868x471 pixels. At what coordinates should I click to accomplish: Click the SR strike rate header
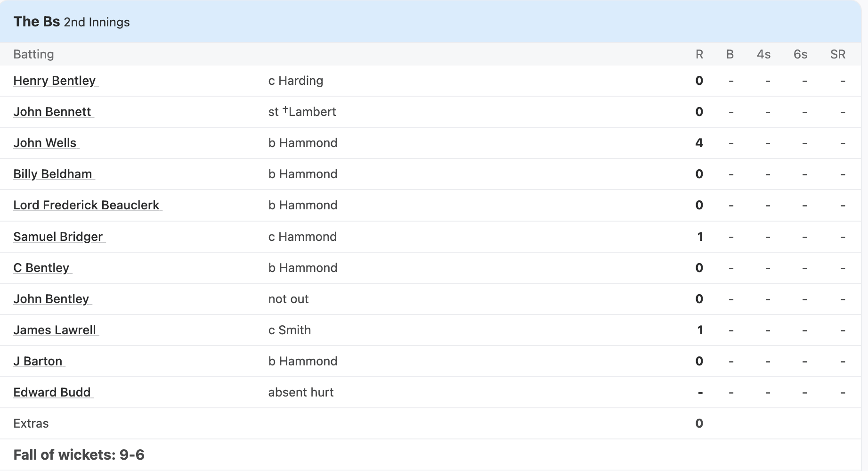(x=838, y=54)
